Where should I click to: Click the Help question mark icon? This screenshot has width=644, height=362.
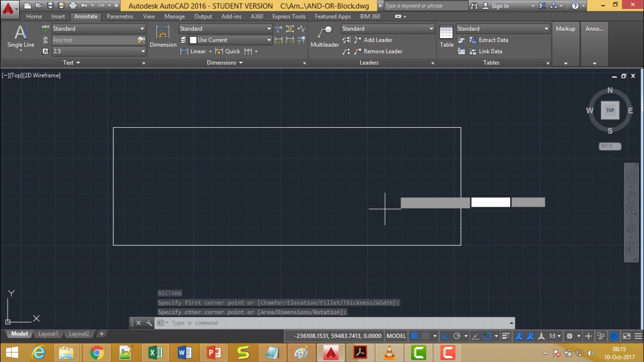pyautogui.click(x=575, y=6)
